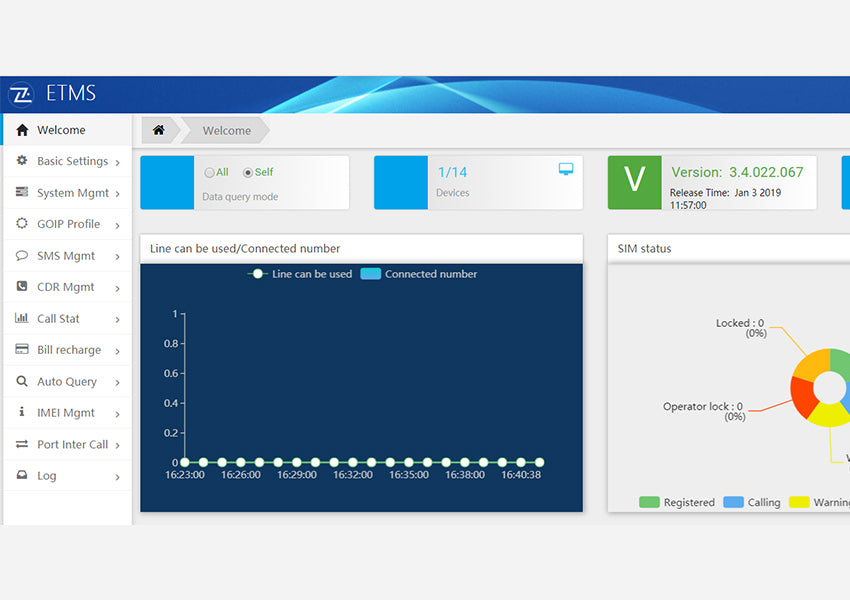Open the Bill recharge menu
This screenshot has width=850, height=600.
(67, 350)
